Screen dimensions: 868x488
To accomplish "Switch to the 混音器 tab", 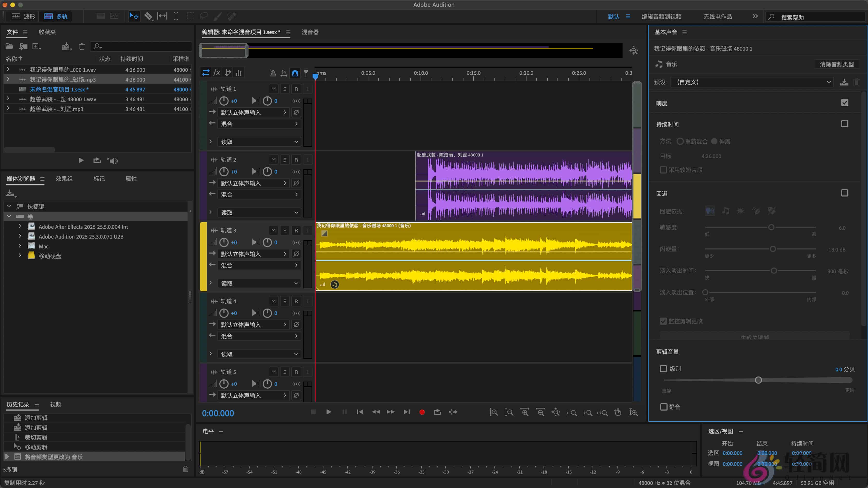I will click(310, 32).
